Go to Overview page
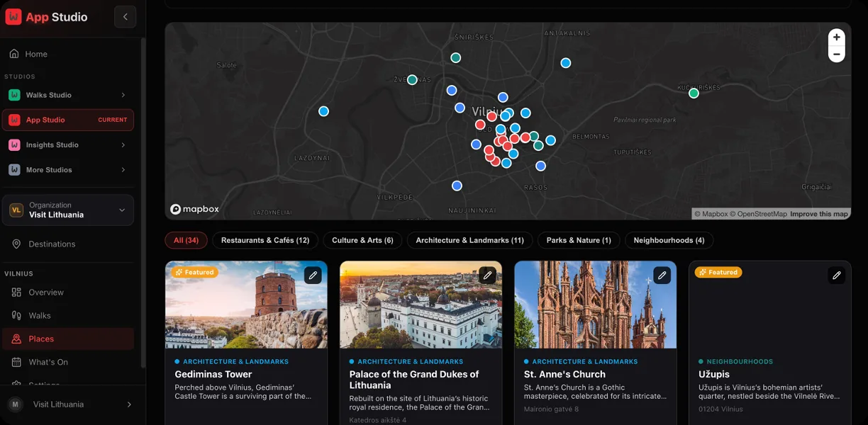Image resolution: width=868 pixels, height=425 pixels. pyautogui.click(x=68, y=292)
